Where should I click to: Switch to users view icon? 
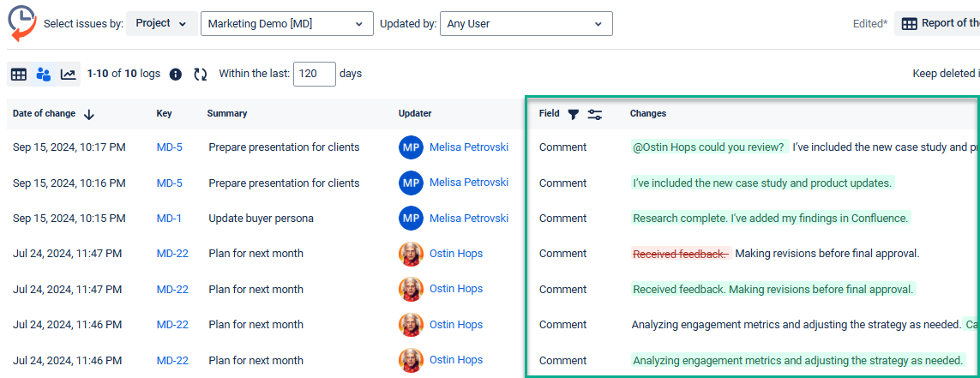[43, 75]
